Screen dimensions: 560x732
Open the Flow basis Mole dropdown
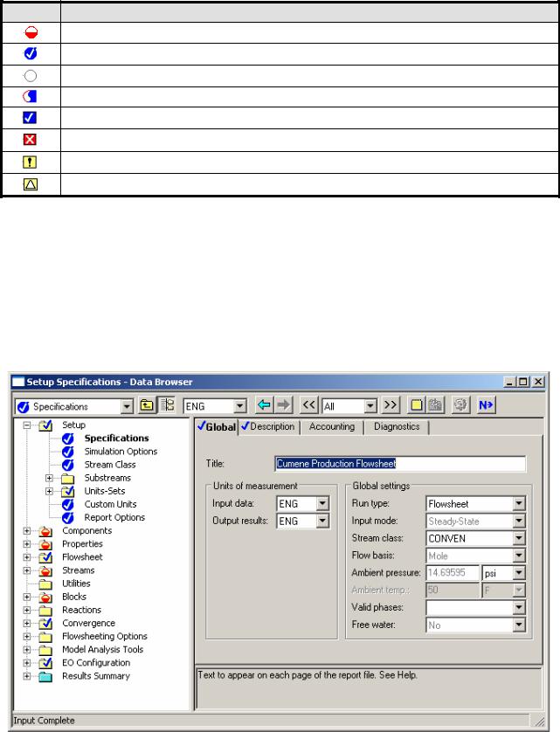(519, 555)
